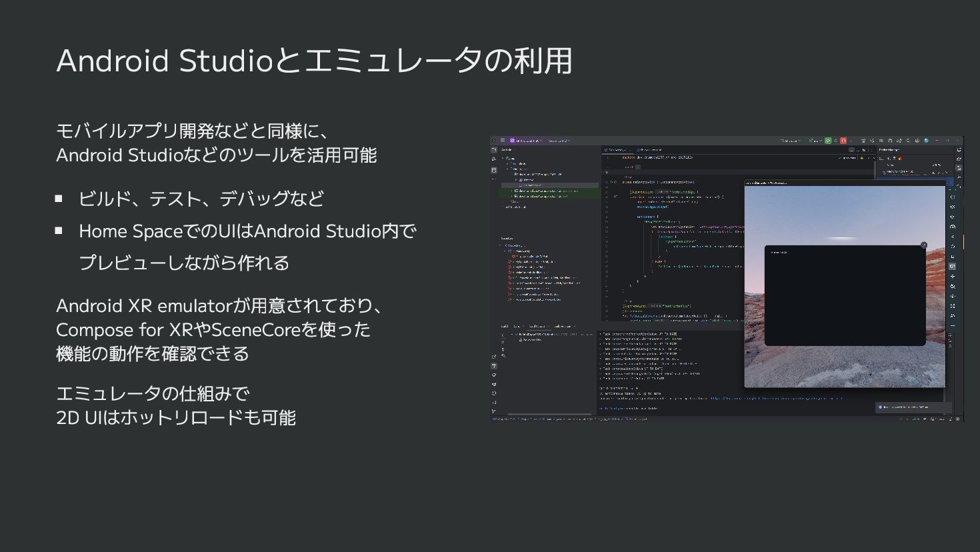
Task: Collapse the open folder node in project tree
Action: (x=507, y=169)
